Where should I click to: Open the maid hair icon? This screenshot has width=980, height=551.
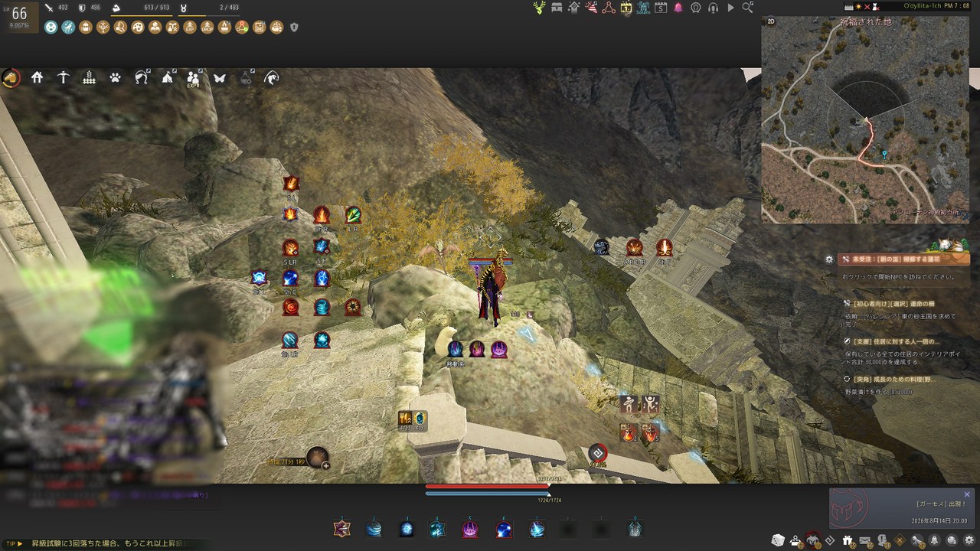coord(141,77)
